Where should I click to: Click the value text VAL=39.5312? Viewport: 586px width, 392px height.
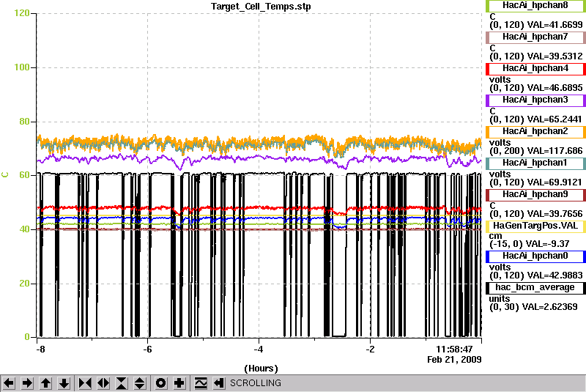(555, 56)
